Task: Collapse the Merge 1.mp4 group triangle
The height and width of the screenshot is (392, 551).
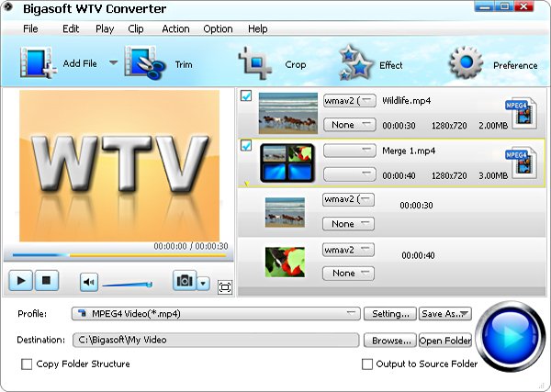Action: [x=246, y=184]
